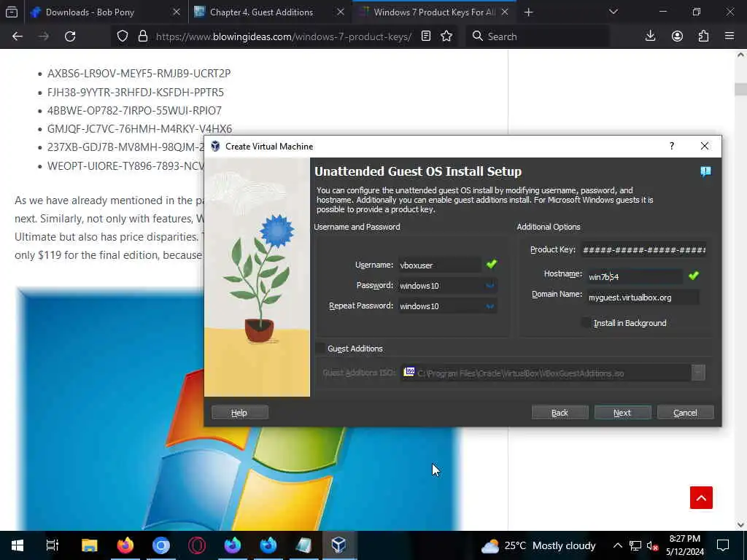The image size is (747, 560).
Task: Check Install in Background option
Action: [586, 323]
